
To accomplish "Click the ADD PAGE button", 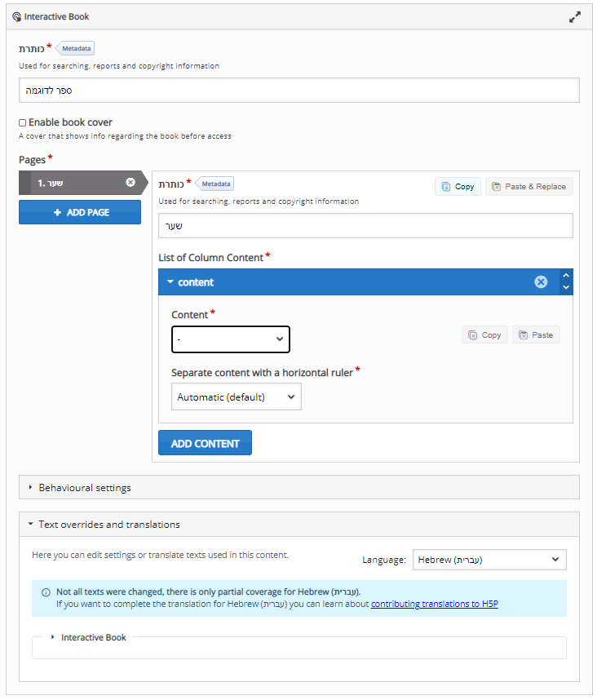I will pyautogui.click(x=80, y=212).
